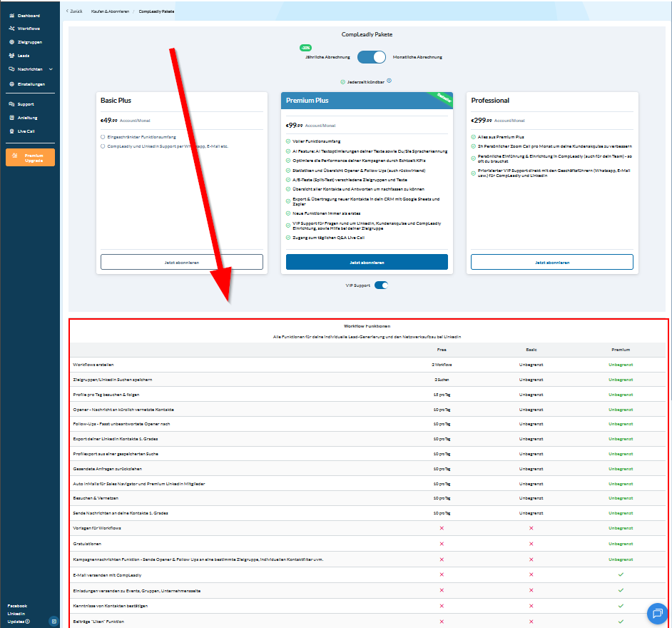Click the Live Call icon

pyautogui.click(x=12, y=131)
